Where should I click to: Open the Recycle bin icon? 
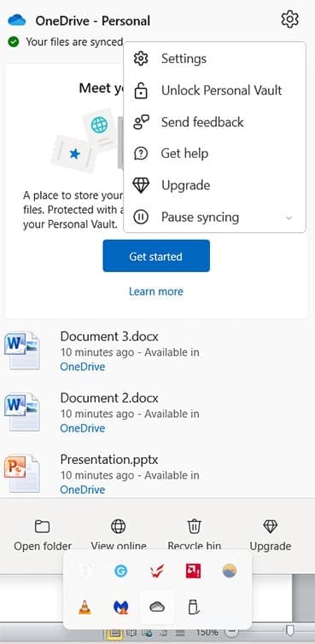[x=194, y=526]
